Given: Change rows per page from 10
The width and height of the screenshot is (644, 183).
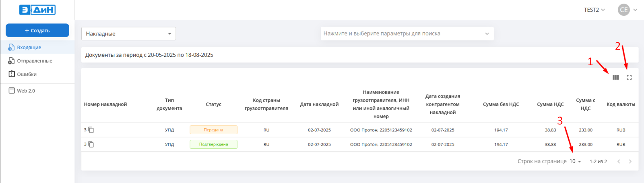Looking at the screenshot, I should click(575, 161).
